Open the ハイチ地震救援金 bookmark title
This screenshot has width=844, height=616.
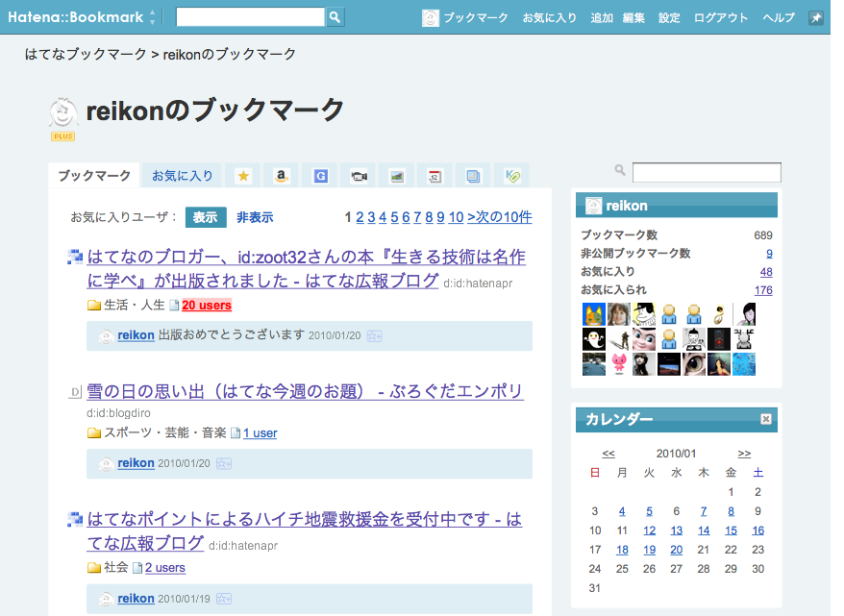tap(305, 531)
